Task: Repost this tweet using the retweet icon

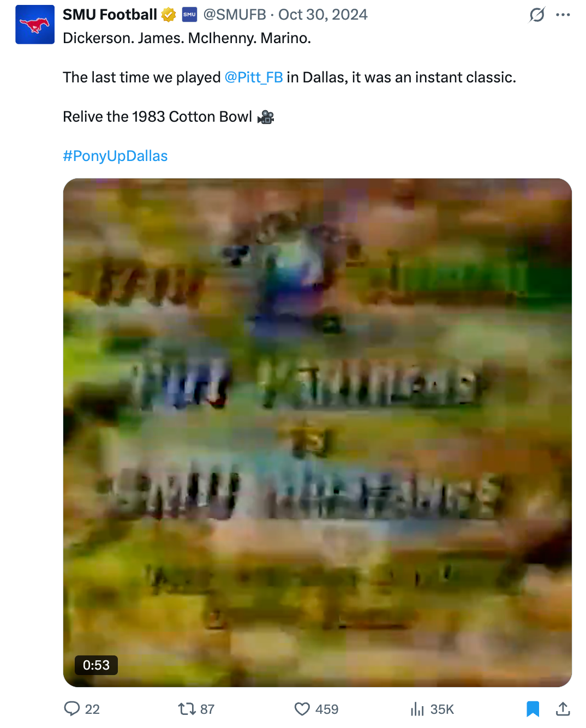Action: click(187, 709)
